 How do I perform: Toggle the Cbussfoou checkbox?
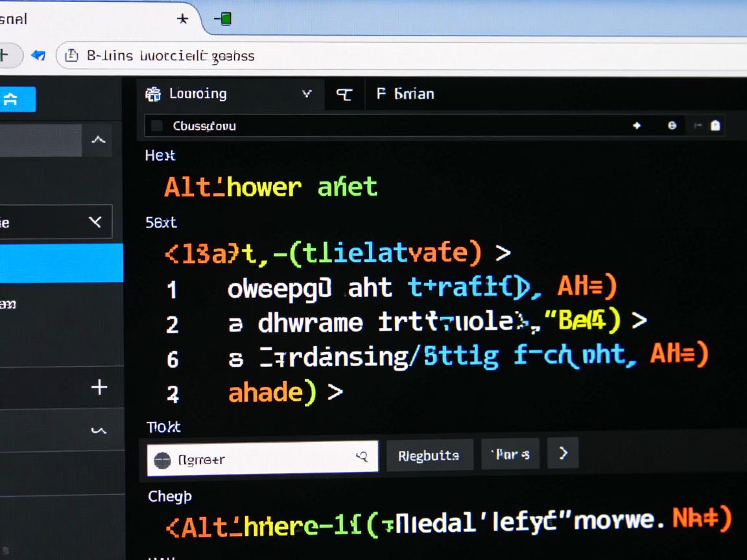[156, 126]
